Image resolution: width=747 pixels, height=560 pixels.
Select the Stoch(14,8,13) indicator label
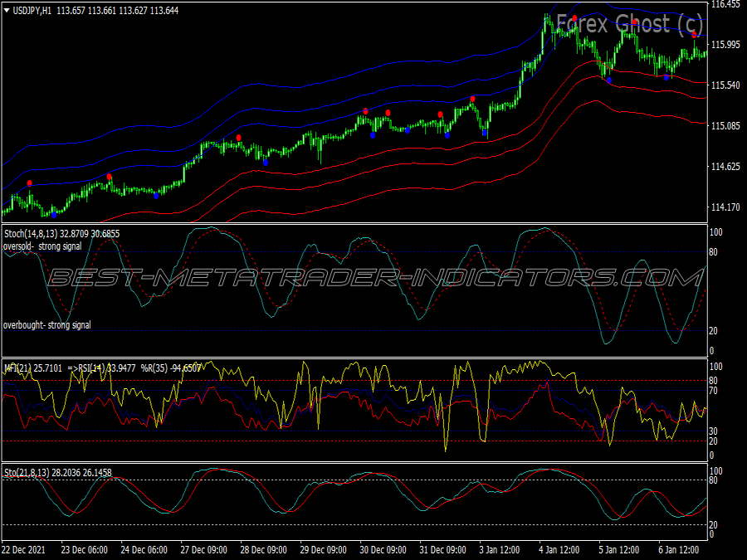pos(62,234)
